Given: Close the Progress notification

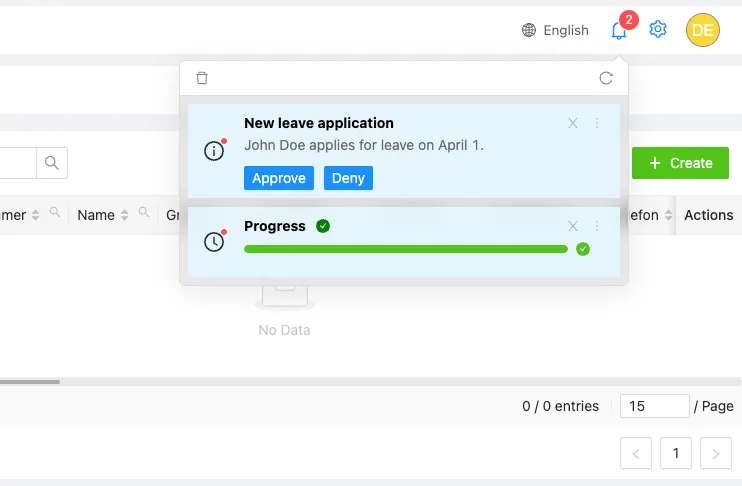Looking at the screenshot, I should coord(573,226).
